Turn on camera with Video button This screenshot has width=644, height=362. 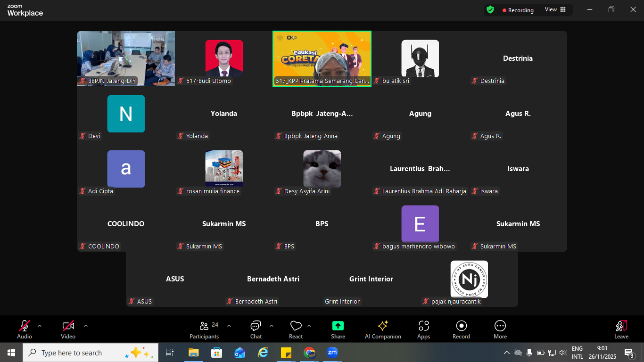(x=68, y=326)
